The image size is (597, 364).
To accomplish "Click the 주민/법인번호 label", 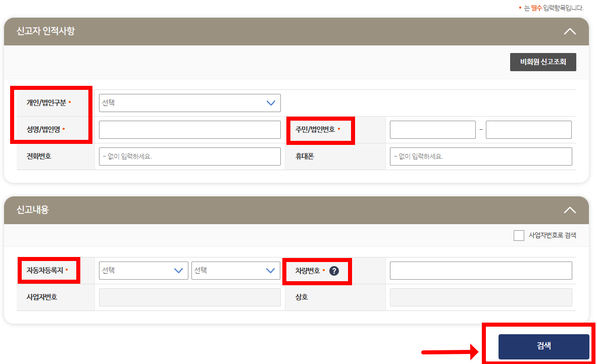I will [x=315, y=129].
